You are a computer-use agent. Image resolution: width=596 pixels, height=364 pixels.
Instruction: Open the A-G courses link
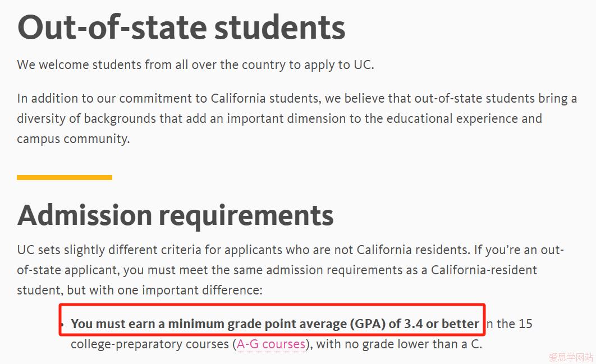(271, 344)
